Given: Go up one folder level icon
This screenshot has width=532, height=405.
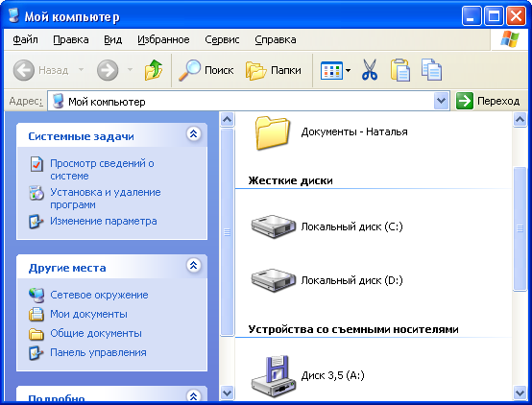Looking at the screenshot, I should coord(154,70).
